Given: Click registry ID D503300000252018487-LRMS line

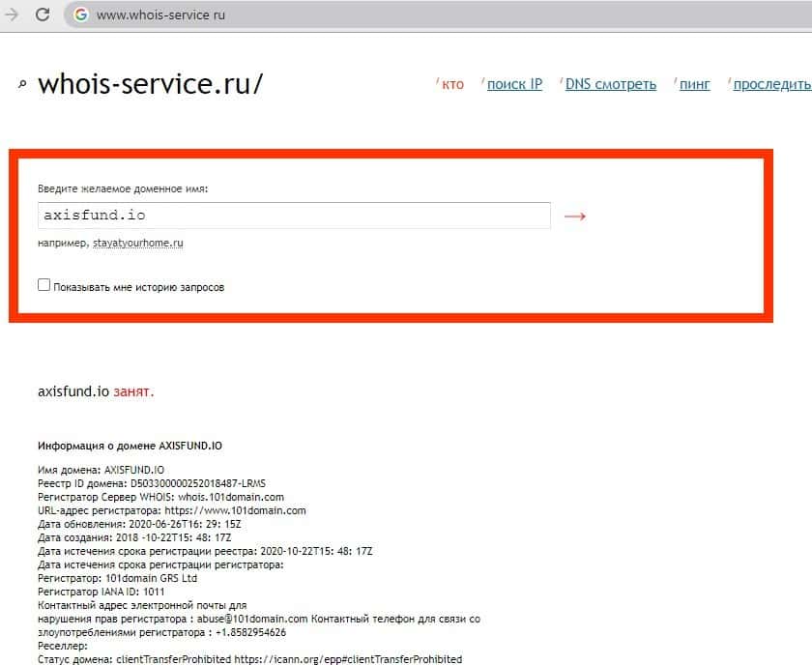Looking at the screenshot, I should (152, 483).
